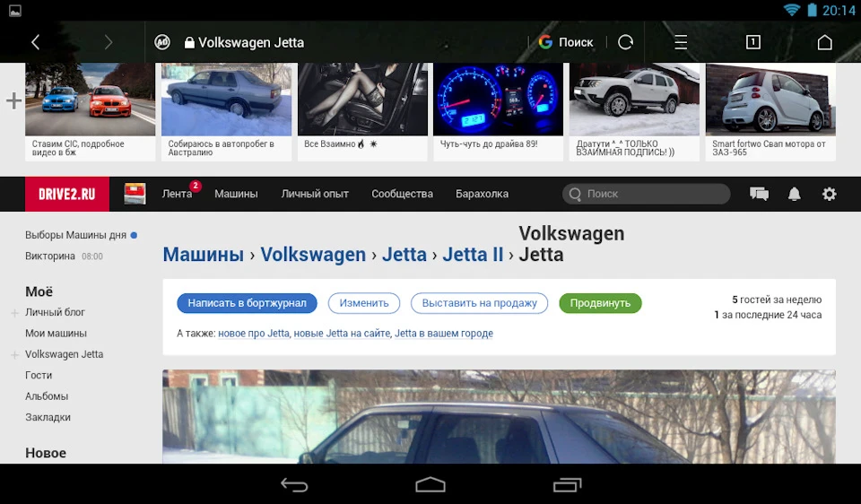This screenshot has height=504, width=861.
Task: Click the green Продвинуть button
Action: click(x=600, y=303)
